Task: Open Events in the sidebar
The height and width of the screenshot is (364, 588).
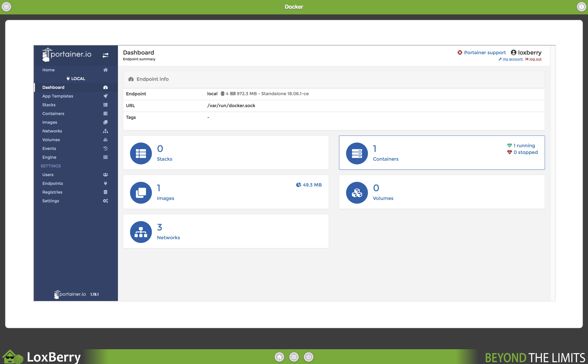Action: pyautogui.click(x=49, y=149)
